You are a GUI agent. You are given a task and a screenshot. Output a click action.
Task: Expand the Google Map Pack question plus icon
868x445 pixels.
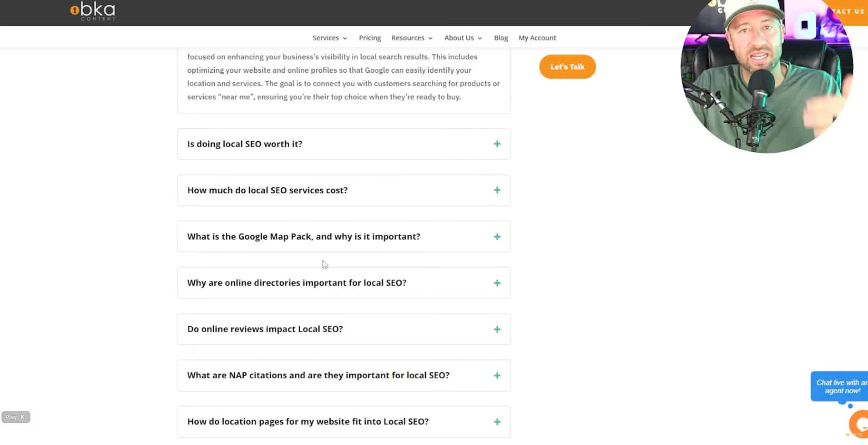pyautogui.click(x=497, y=236)
